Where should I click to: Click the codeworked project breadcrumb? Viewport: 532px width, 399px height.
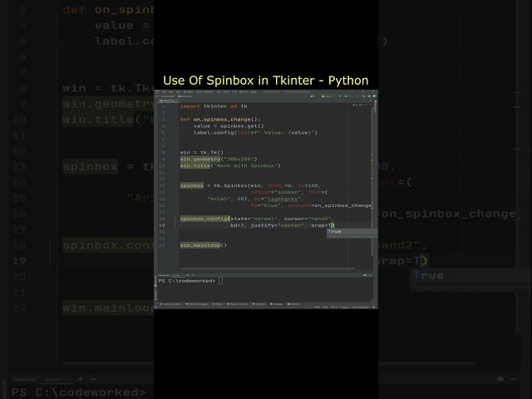168,96
